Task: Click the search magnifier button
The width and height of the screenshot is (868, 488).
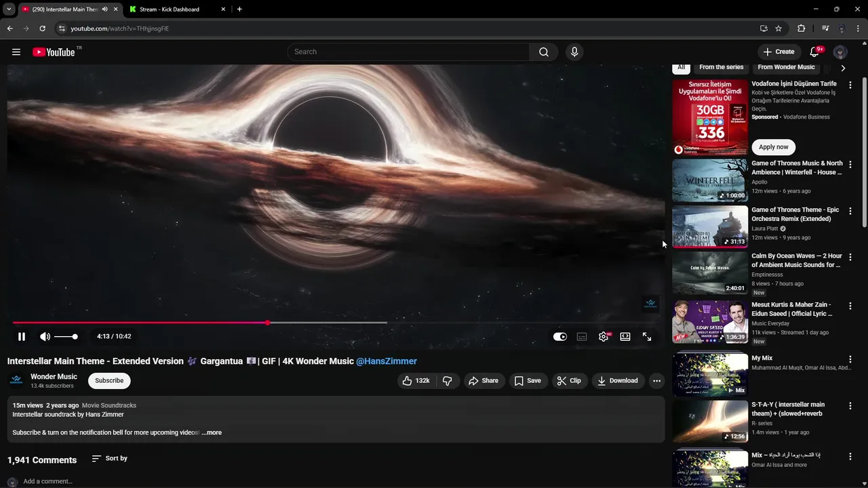Action: click(x=544, y=52)
